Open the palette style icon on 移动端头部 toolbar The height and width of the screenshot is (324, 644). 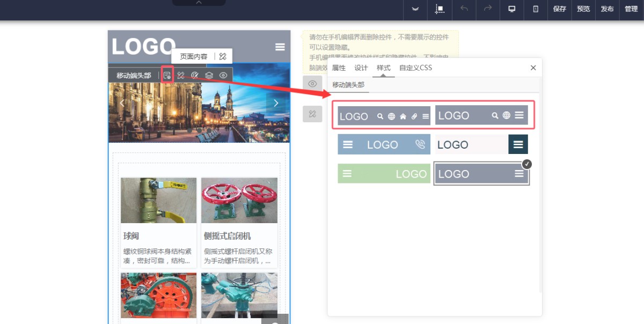tap(195, 75)
